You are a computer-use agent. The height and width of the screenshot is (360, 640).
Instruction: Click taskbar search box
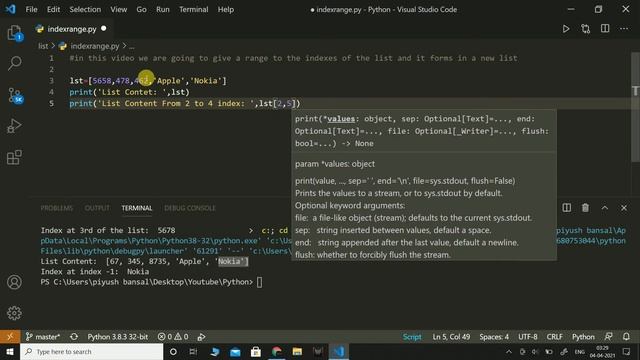91,351
